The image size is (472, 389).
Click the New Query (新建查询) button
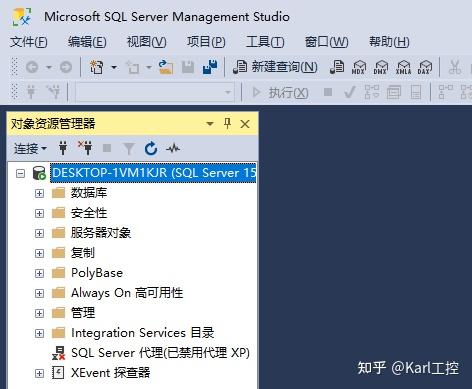(x=275, y=67)
